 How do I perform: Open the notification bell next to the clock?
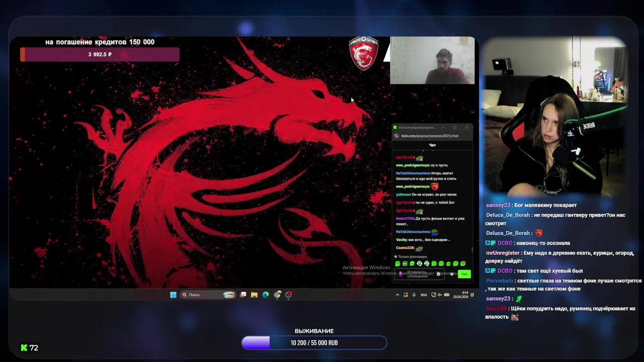[471, 295]
